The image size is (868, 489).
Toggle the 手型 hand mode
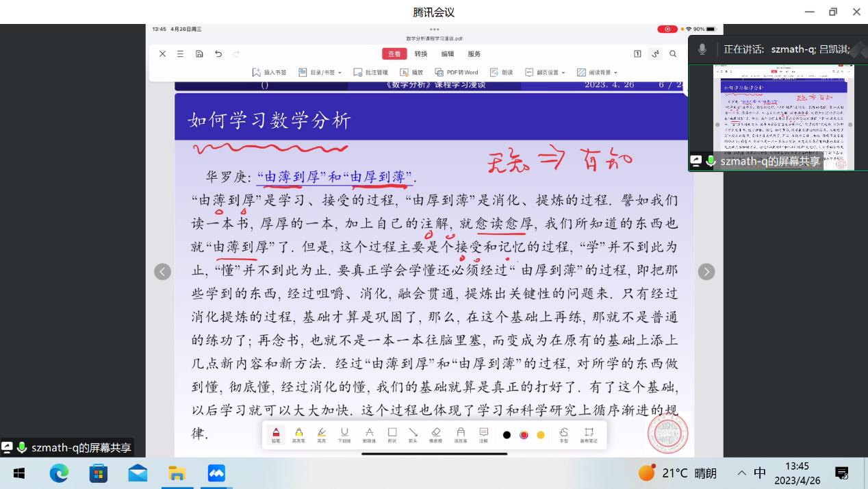[x=563, y=434]
